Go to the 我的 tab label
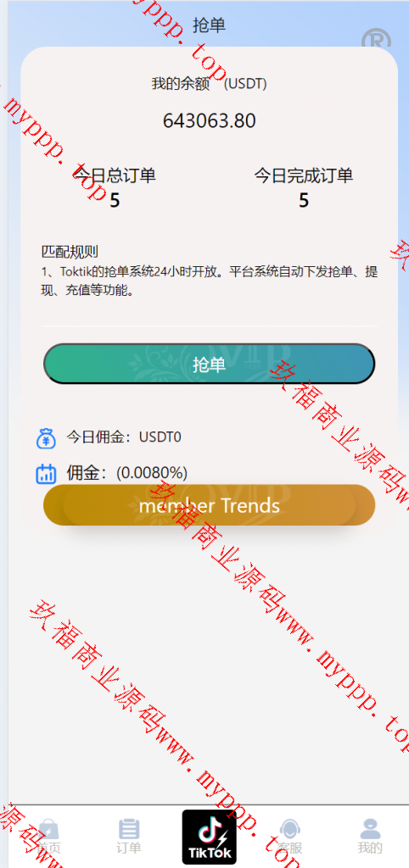 pyautogui.click(x=370, y=848)
